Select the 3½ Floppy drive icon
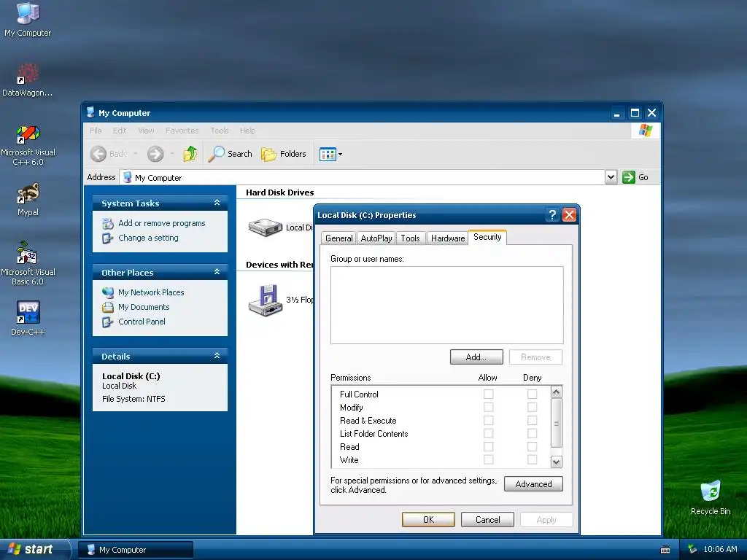 [266, 300]
